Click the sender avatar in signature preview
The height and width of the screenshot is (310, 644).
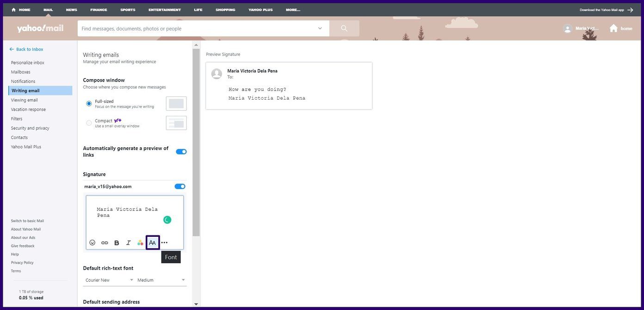[x=217, y=74]
